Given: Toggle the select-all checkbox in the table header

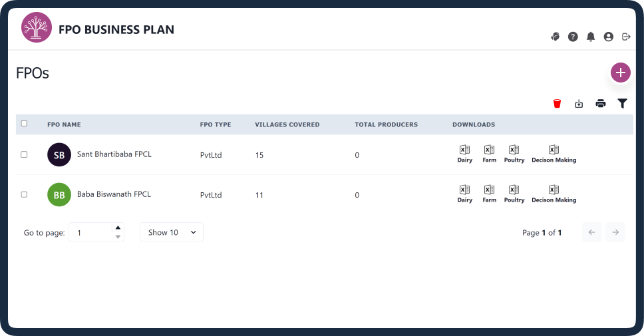Looking at the screenshot, I should point(24,123).
